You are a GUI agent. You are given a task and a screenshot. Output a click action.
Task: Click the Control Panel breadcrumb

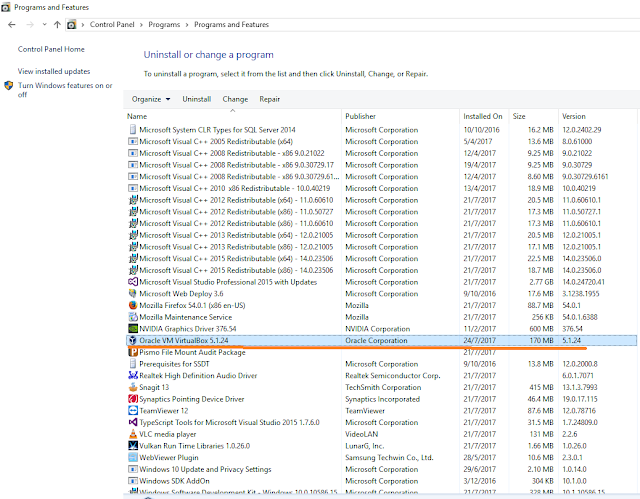[x=112, y=24]
